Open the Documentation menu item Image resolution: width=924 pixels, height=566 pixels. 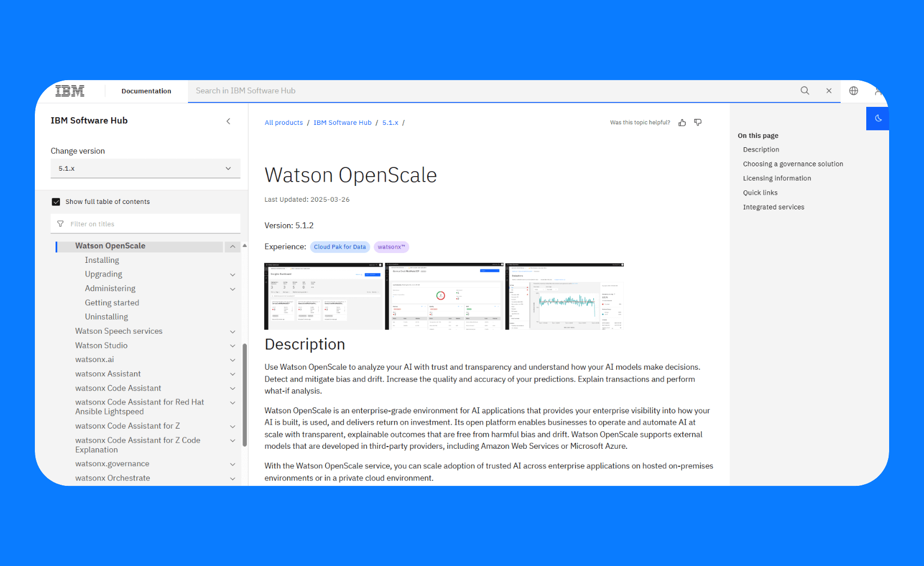point(146,91)
